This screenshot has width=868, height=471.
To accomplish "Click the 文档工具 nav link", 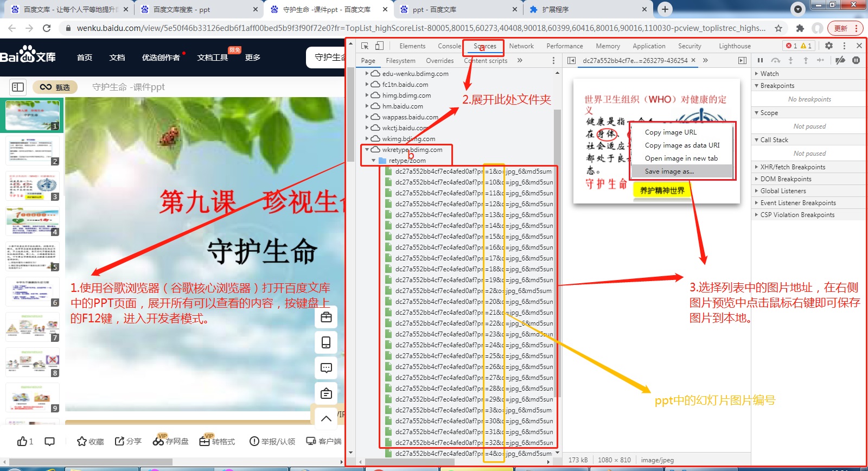I will 213,58.
